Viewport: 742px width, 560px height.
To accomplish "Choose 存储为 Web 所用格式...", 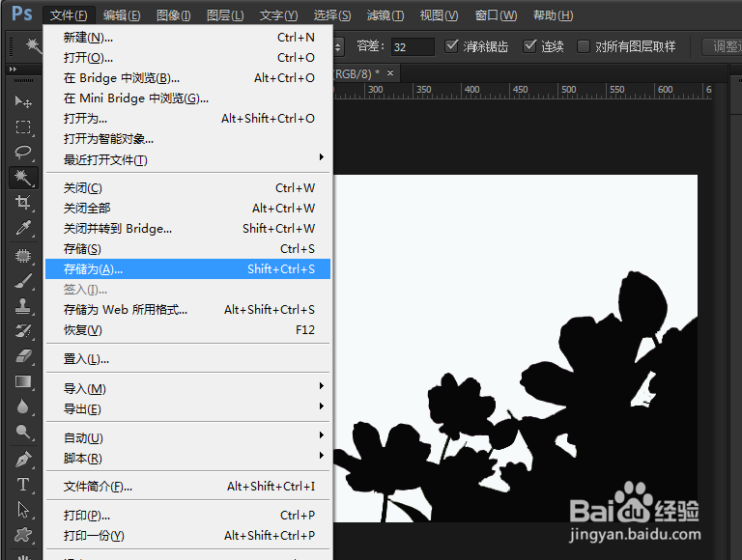I will 187,309.
